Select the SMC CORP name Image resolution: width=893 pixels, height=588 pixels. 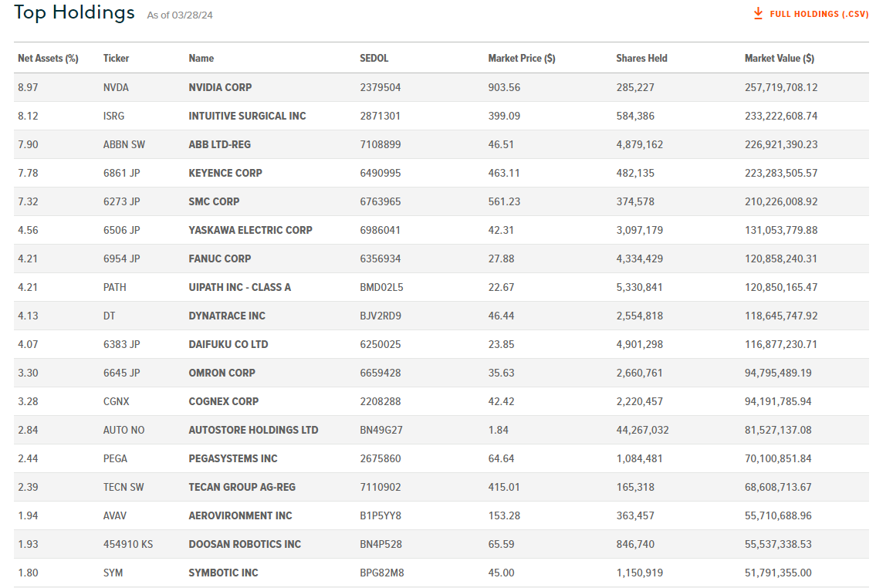pyautogui.click(x=214, y=201)
